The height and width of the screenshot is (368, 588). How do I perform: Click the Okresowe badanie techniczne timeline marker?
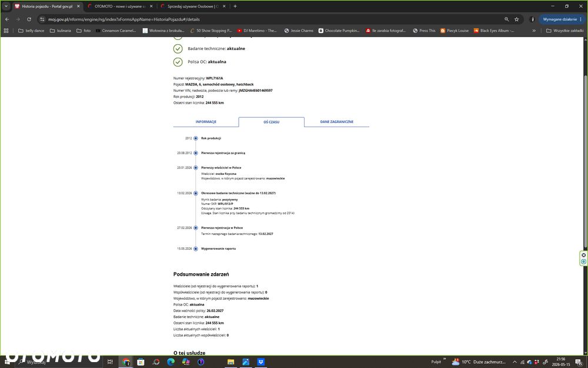tap(195, 193)
